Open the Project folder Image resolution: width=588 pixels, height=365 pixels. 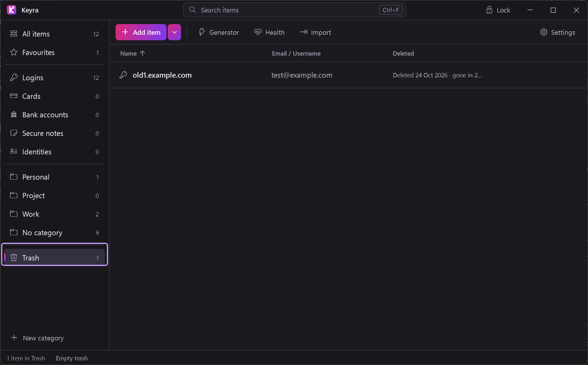click(x=54, y=196)
